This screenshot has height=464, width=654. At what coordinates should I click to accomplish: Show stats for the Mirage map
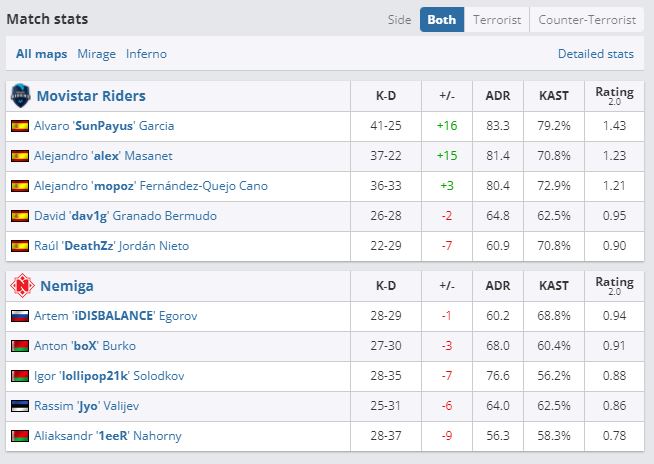point(97,54)
